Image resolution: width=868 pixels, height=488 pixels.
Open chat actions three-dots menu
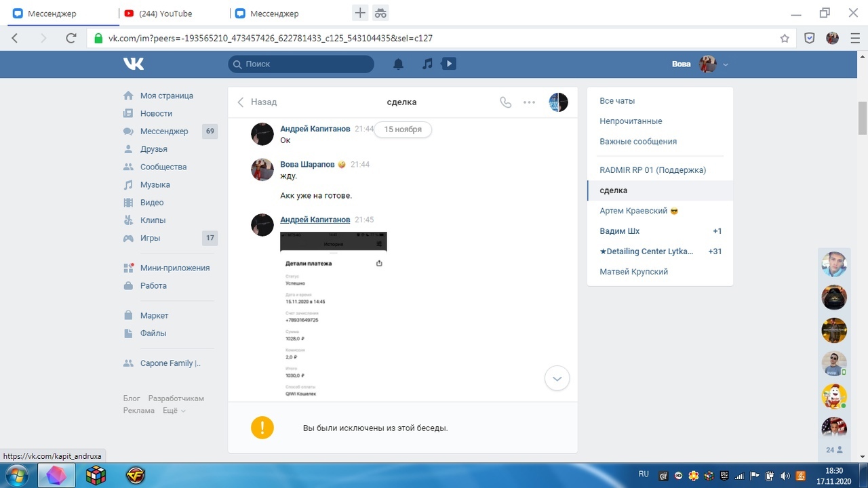[530, 102]
